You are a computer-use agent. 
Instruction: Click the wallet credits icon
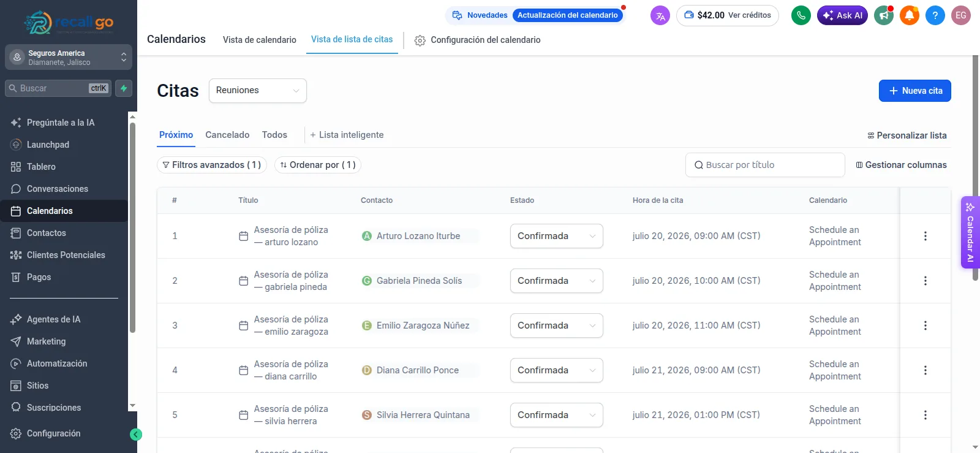click(689, 15)
